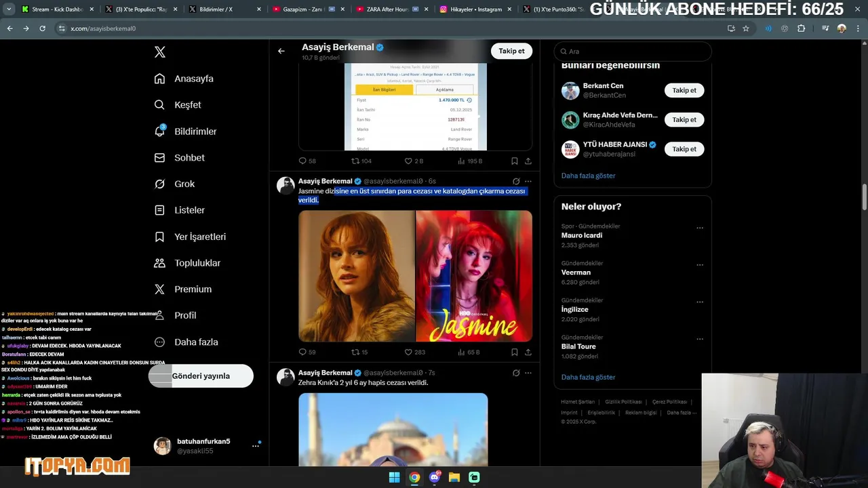
Task: Show more trends under Neler oluyor
Action: 589,377
